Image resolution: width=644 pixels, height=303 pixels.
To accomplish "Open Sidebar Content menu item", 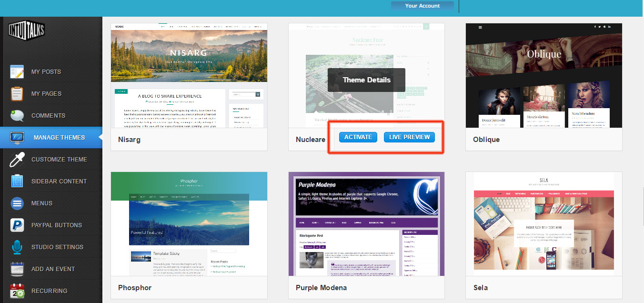I will pos(51,181).
